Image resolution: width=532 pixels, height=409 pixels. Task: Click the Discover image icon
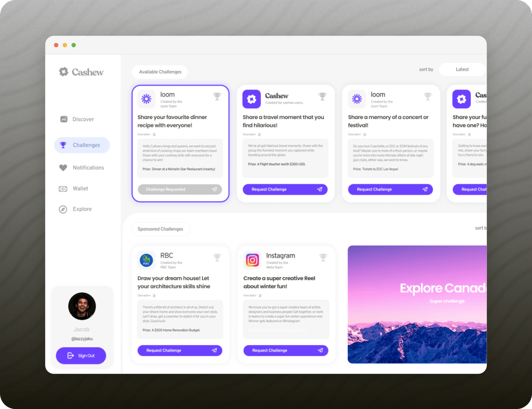[x=64, y=120]
